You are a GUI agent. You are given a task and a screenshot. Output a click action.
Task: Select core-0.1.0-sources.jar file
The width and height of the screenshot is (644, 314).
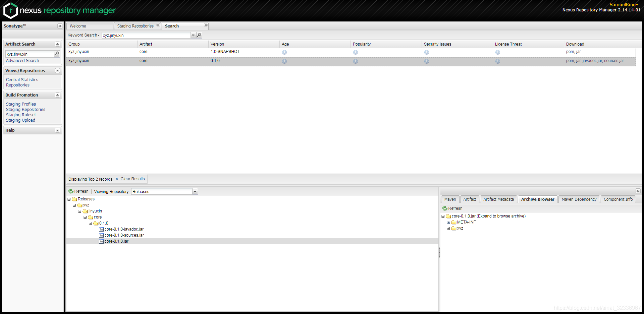pos(124,235)
